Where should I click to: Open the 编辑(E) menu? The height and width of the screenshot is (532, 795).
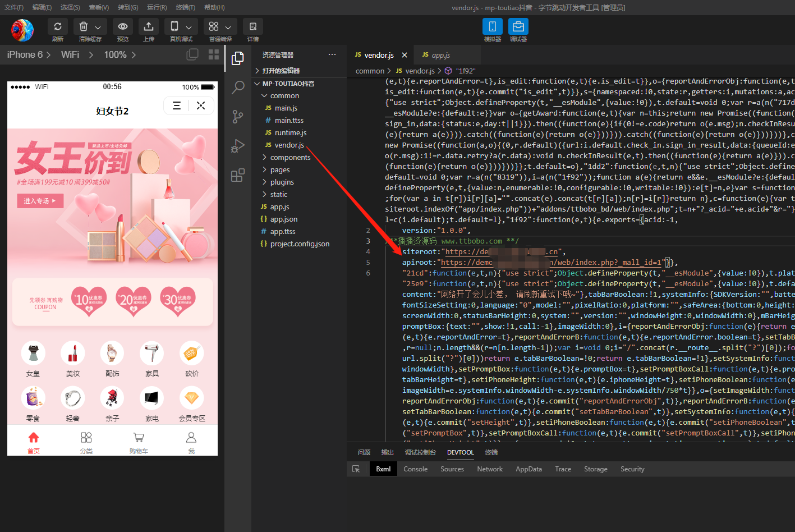point(42,7)
